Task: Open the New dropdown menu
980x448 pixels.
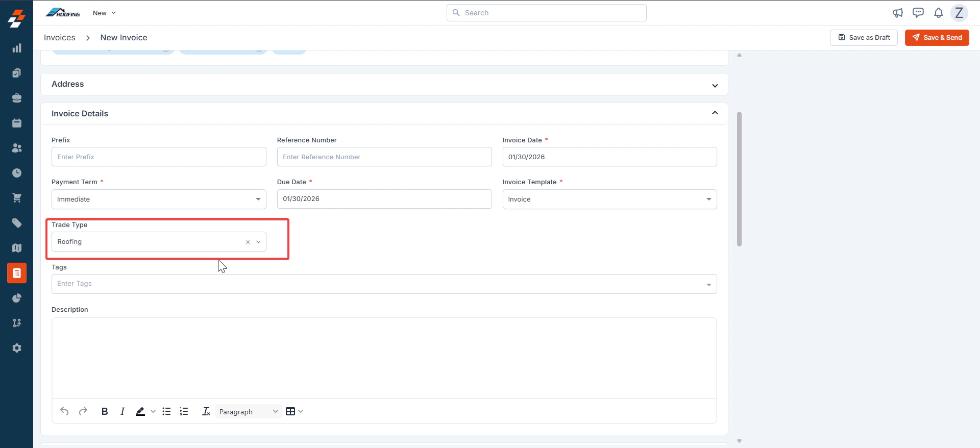Action: tap(105, 13)
